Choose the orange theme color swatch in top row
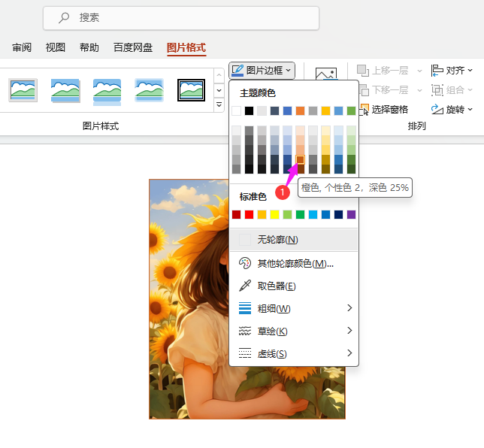484x448 pixels. point(300,110)
